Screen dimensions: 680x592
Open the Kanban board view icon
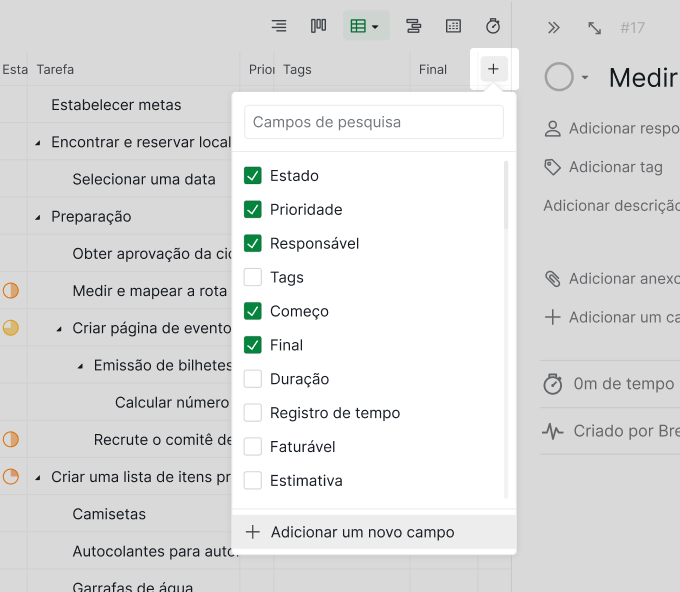click(x=318, y=26)
